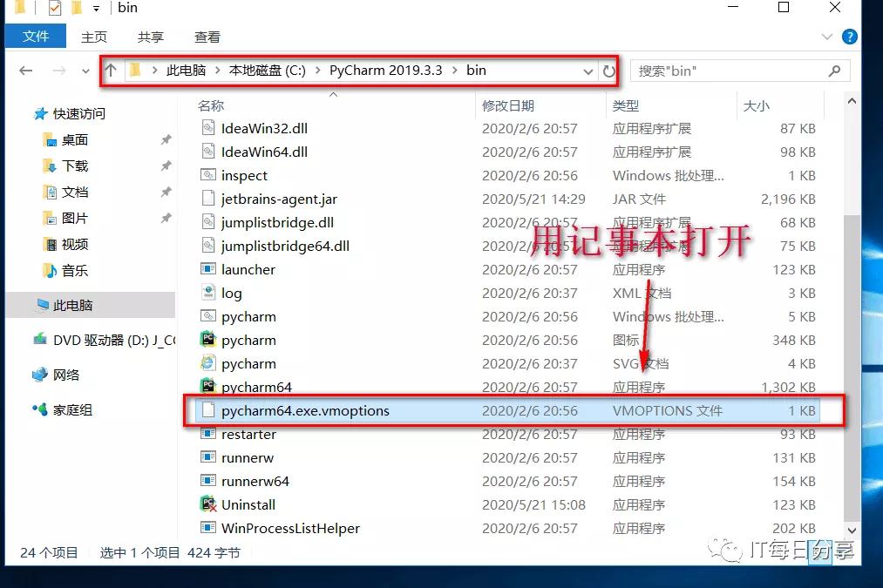Image resolution: width=883 pixels, height=588 pixels.
Task: Open 音乐 in the navigation pane
Action: [75, 271]
